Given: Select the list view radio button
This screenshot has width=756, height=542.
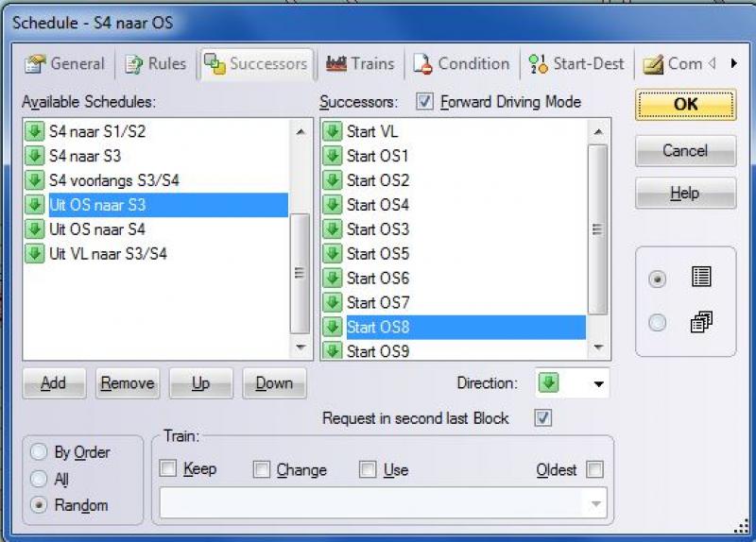Looking at the screenshot, I should point(657,279).
